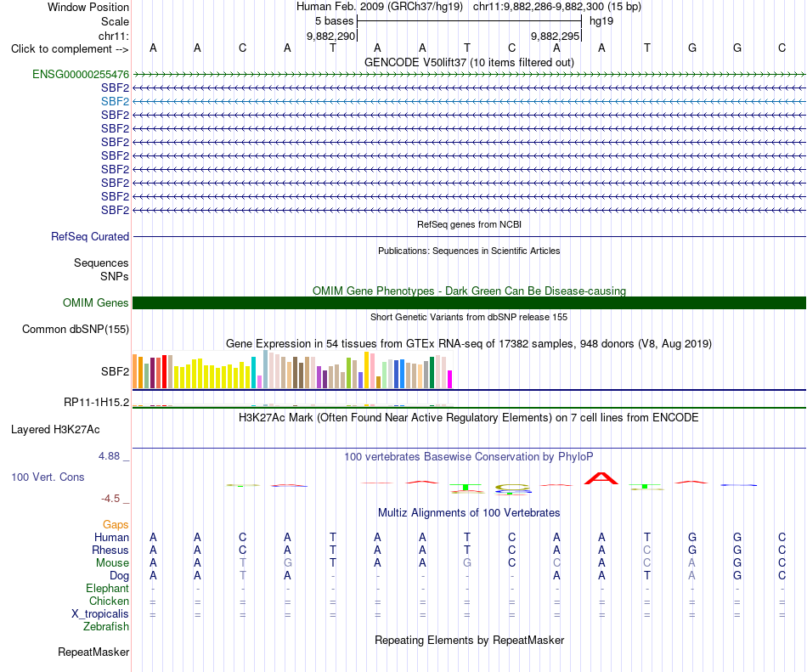Click the 'H3K27Ac Mark' ENCODE track title

pos(469,417)
